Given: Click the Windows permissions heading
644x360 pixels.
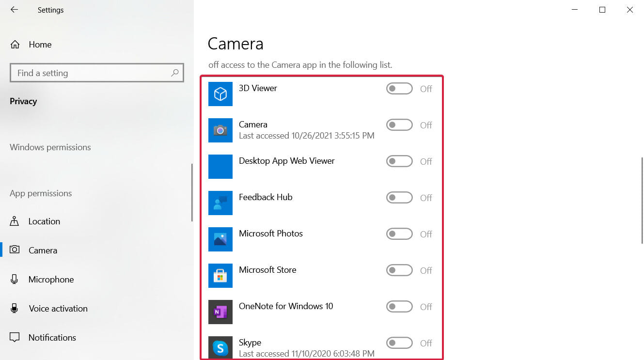Looking at the screenshot, I should click(50, 147).
